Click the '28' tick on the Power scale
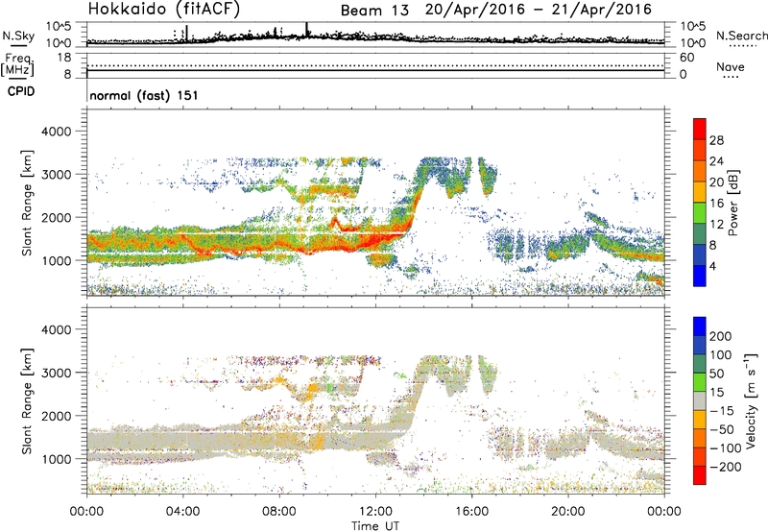Screen dimensions: 768x532 click(x=716, y=140)
